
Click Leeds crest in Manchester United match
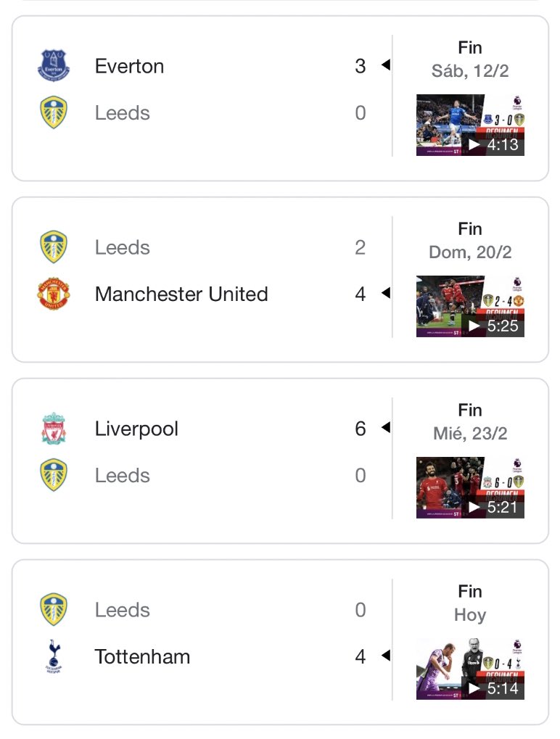coord(54,247)
